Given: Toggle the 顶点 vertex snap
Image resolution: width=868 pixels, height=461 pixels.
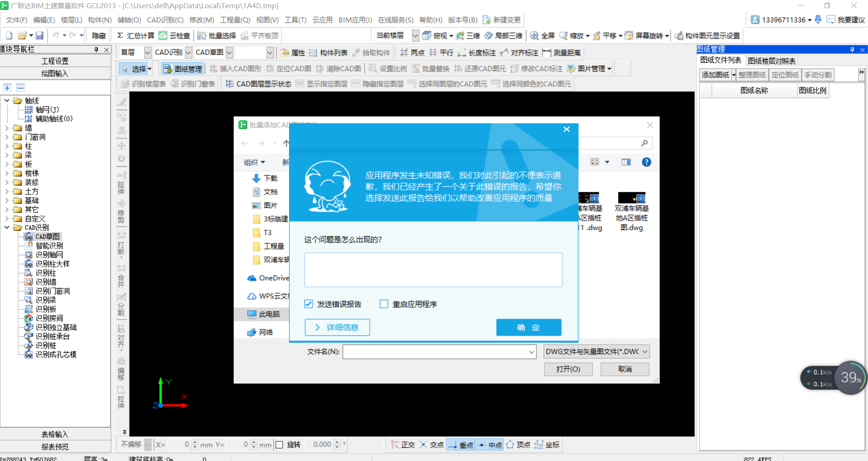Looking at the screenshot, I should pyautogui.click(x=518, y=445).
